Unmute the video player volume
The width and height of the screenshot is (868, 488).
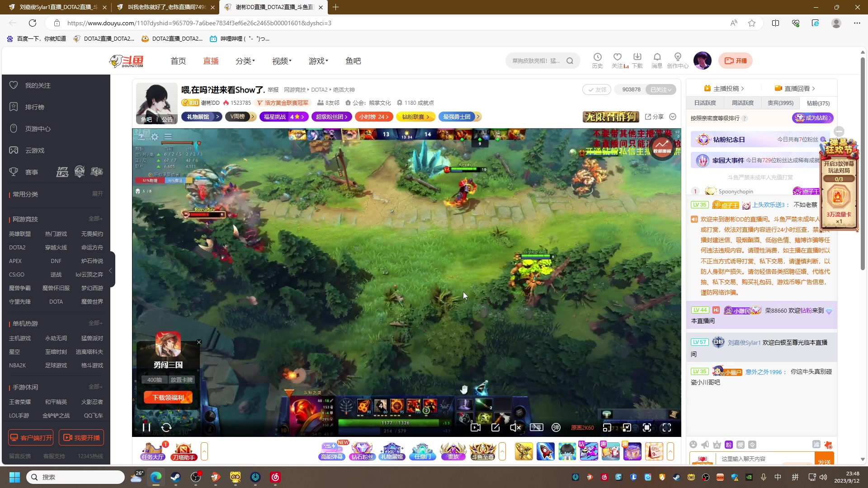coord(515,427)
